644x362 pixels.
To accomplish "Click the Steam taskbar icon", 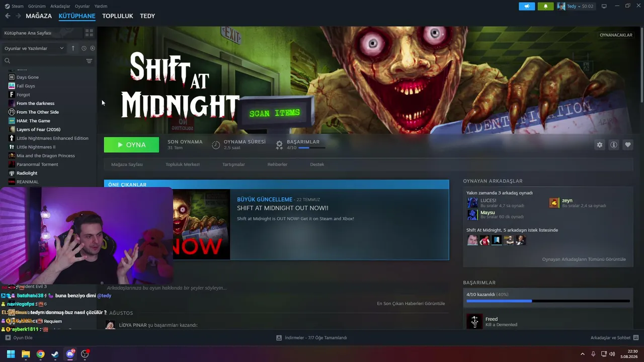I will point(55,354).
